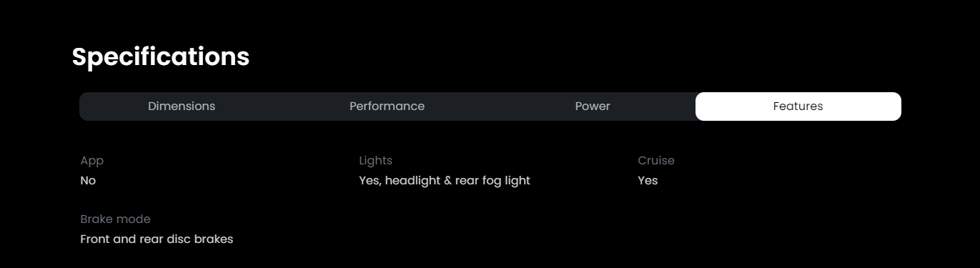Click the word Dimensions in the tab bar
980x268 pixels.
pyautogui.click(x=182, y=106)
